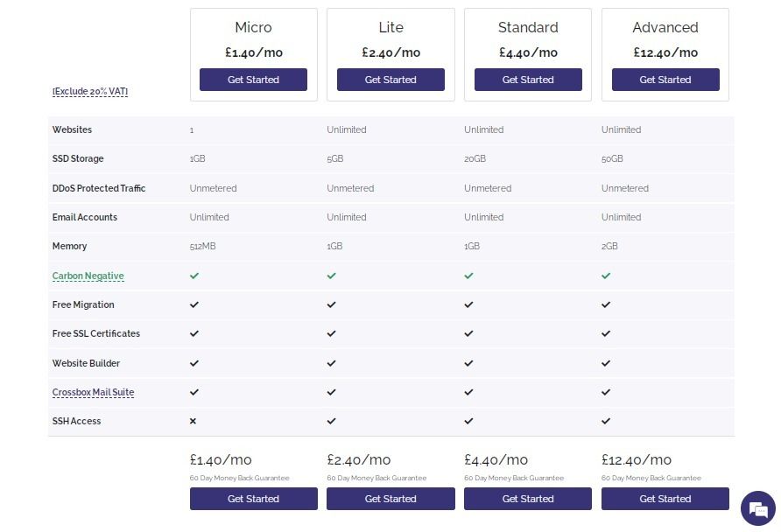Click the 20GB SSD Storage value

coord(475,158)
